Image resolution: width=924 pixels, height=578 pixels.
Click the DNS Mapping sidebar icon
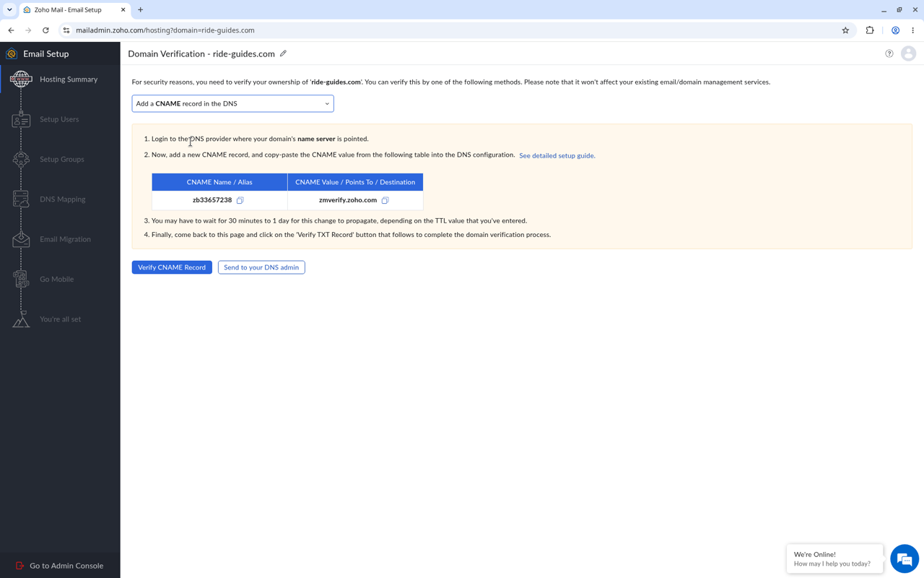tap(21, 199)
